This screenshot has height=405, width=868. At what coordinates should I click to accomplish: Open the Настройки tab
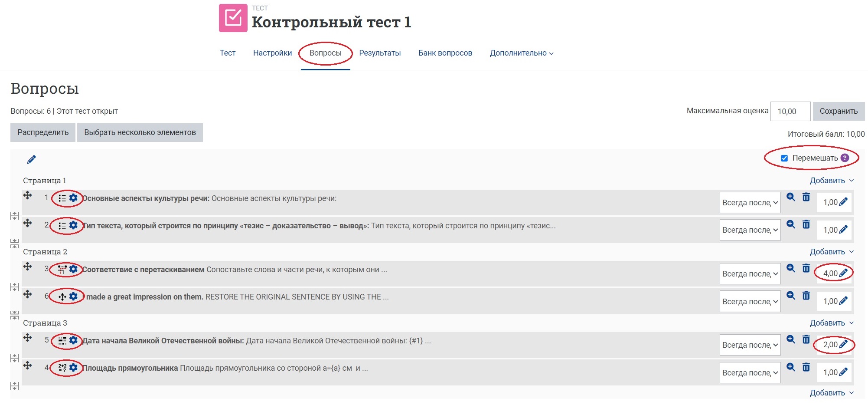(x=272, y=53)
